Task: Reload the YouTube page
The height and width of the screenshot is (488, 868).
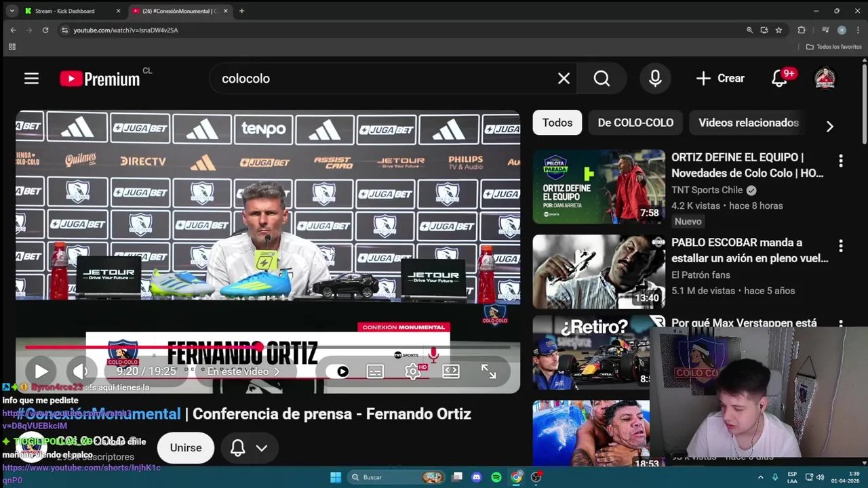Action: (45, 30)
